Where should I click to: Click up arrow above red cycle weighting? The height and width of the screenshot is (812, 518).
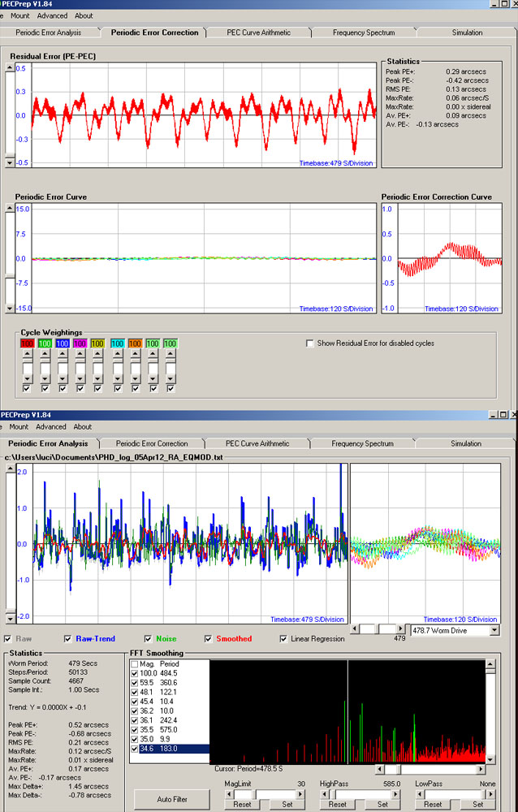(x=27, y=354)
